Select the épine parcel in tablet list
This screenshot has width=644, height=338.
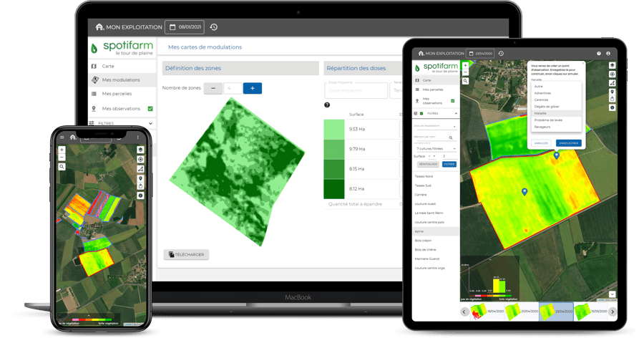(435, 231)
